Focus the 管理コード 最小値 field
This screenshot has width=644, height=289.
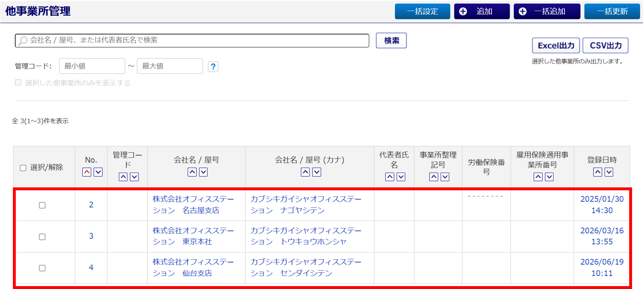(x=92, y=66)
